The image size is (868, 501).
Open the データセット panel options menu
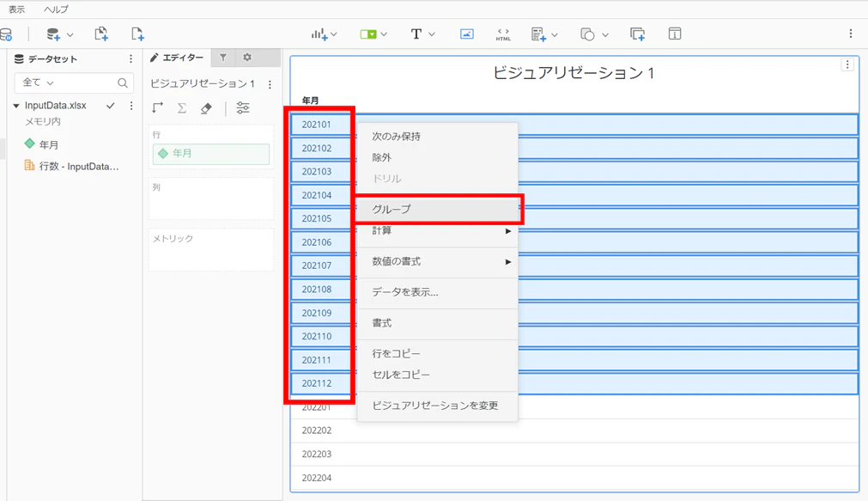(131, 58)
